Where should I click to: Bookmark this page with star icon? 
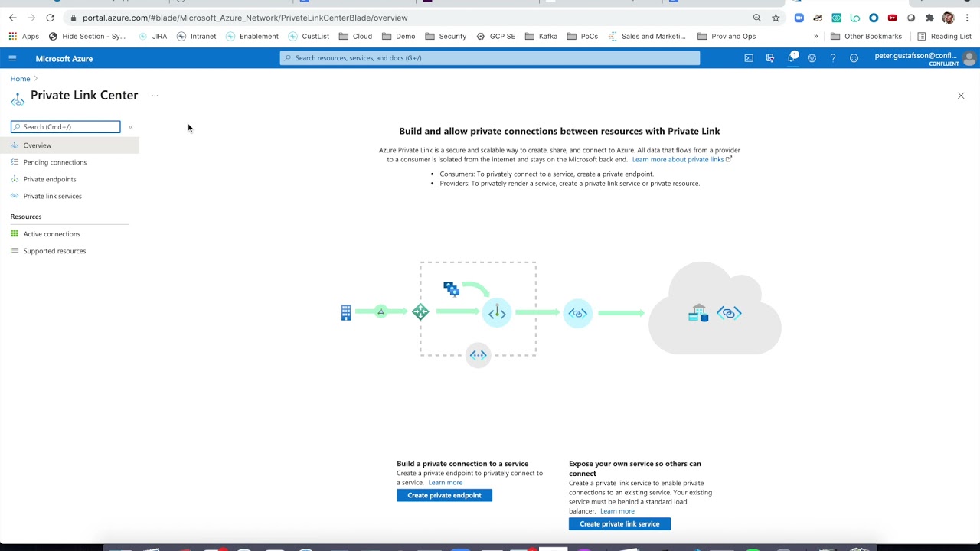click(776, 18)
